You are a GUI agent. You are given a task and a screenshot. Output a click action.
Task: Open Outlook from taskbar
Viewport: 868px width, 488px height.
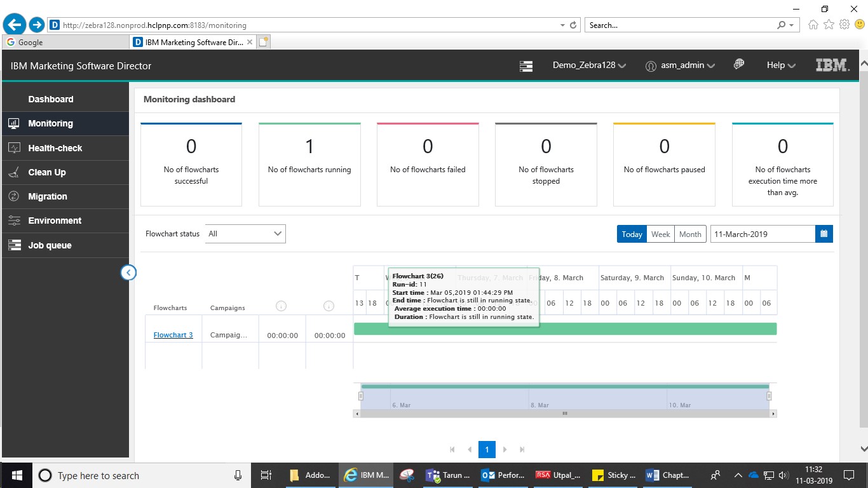(x=503, y=475)
